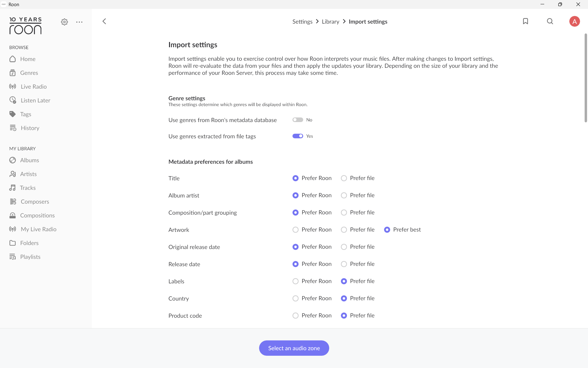Open Albums in My Library
Screen dimensions: 588x368
coord(30,160)
